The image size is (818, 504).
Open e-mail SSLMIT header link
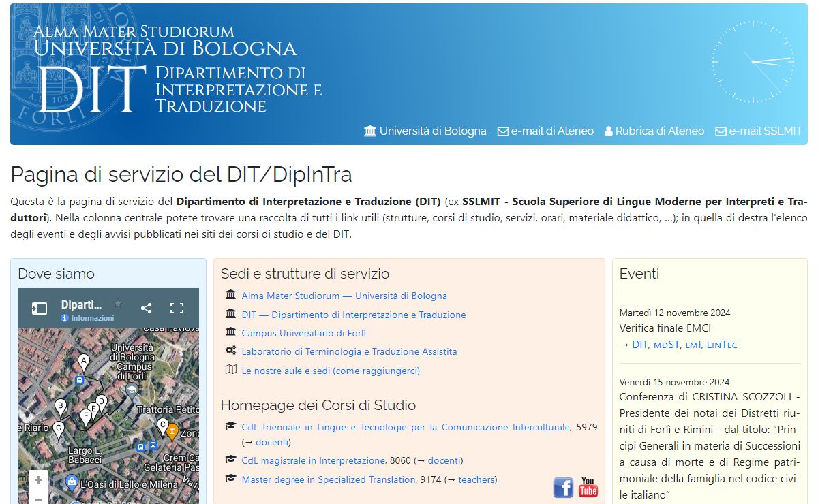[759, 131]
